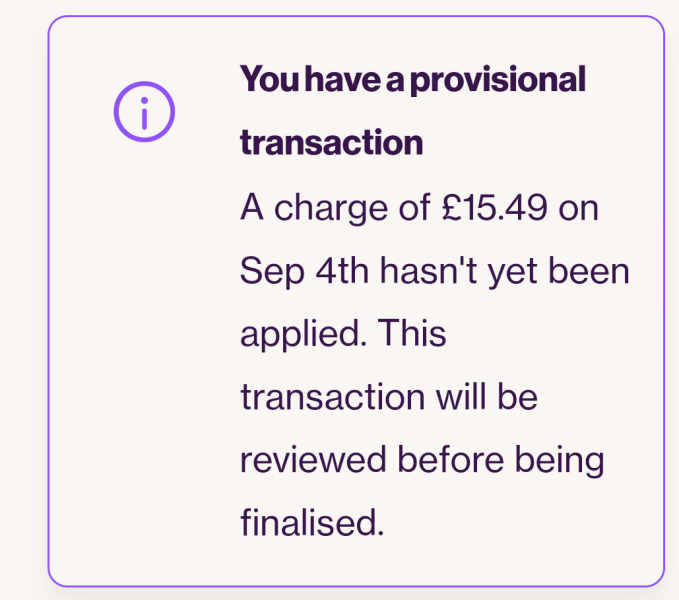Click the bold word 'transaction' in the heading

tap(332, 142)
